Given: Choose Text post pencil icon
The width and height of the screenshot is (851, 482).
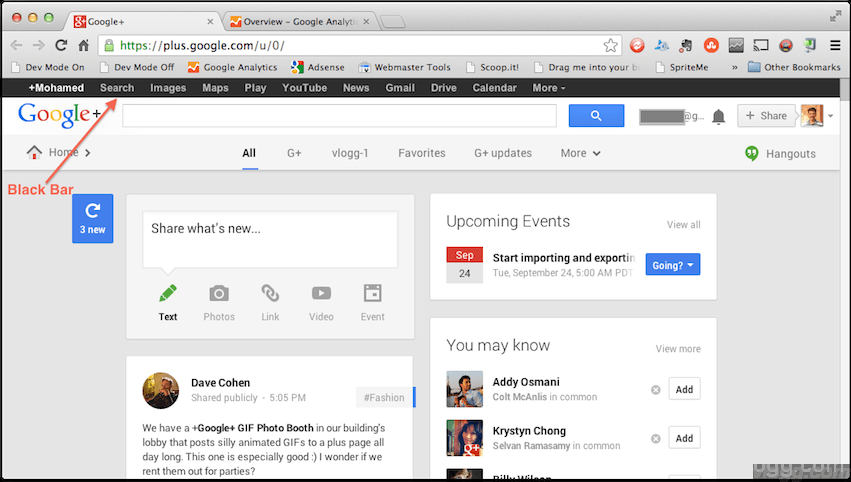Looking at the screenshot, I should point(168,294).
